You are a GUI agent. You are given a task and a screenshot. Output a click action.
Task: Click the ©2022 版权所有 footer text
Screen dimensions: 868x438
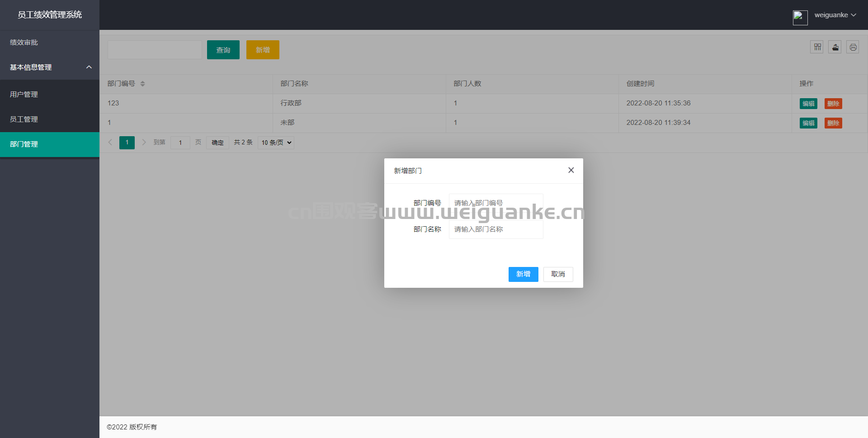[x=132, y=427]
